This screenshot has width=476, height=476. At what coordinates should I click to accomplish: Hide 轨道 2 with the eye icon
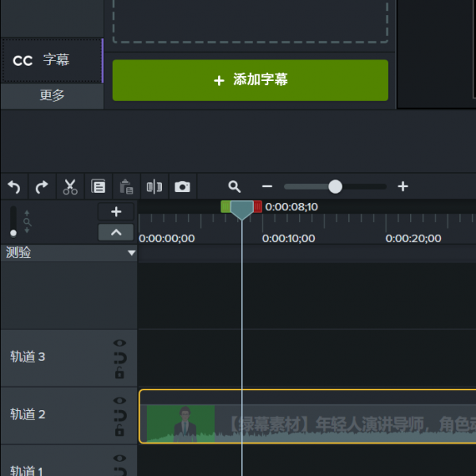[x=120, y=401]
